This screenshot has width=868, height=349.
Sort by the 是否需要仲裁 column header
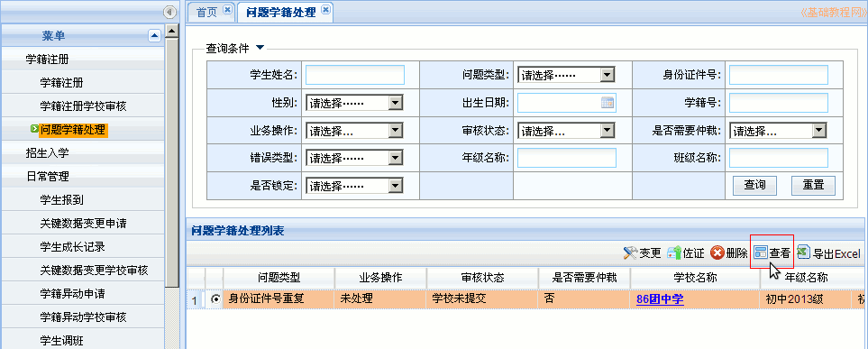click(x=585, y=278)
